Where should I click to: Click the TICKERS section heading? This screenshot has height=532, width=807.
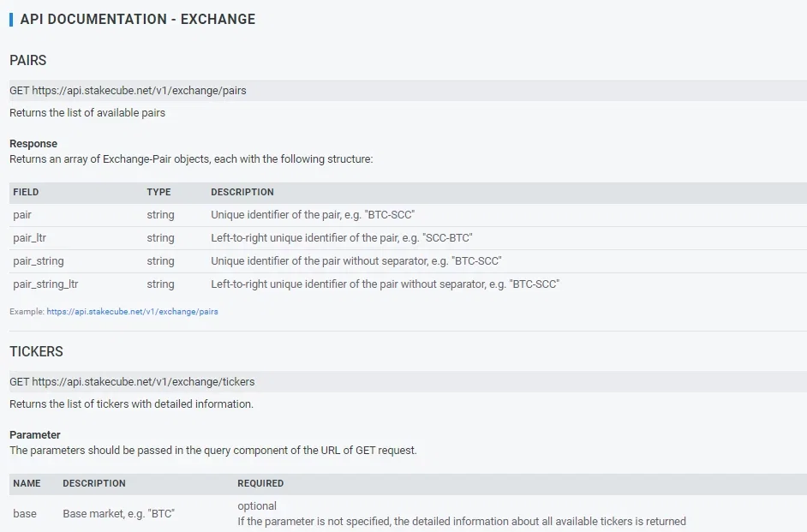pos(36,351)
